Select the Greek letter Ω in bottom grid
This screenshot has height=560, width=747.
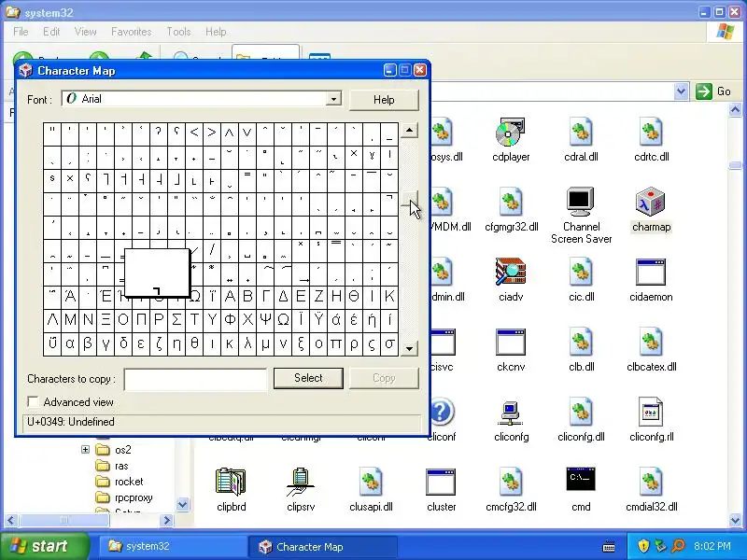tap(283, 319)
